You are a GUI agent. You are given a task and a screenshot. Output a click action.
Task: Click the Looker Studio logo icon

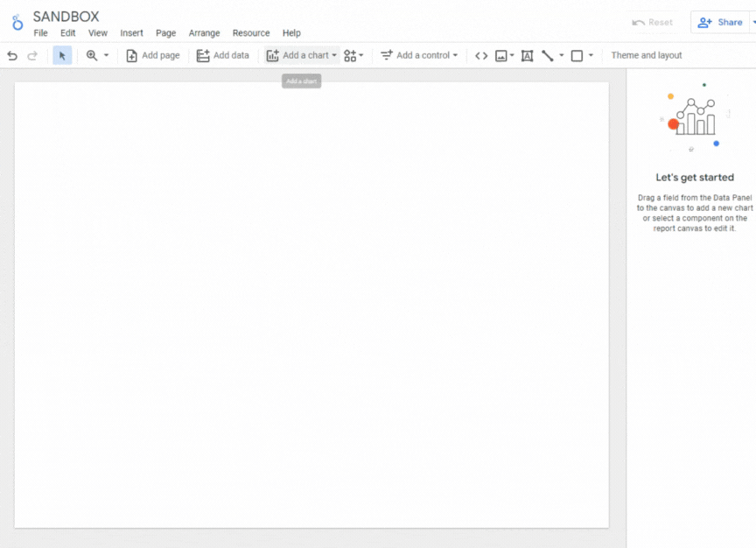click(x=17, y=22)
